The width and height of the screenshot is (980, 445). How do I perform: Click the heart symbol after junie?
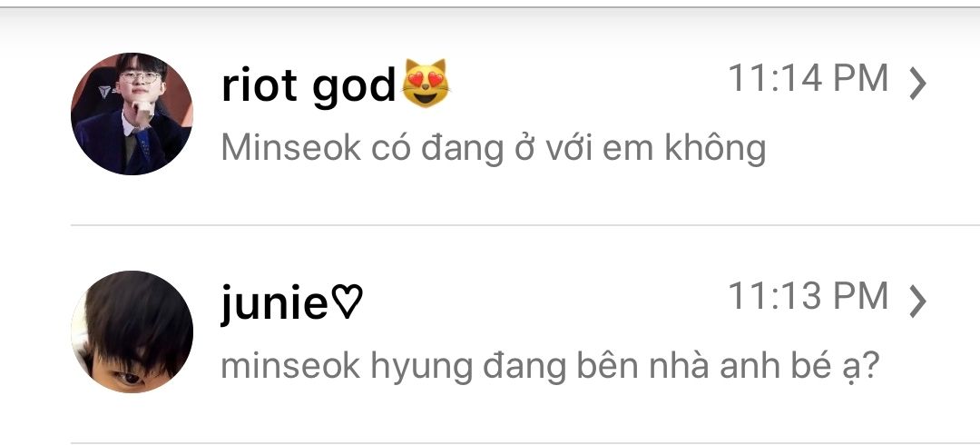(x=347, y=303)
